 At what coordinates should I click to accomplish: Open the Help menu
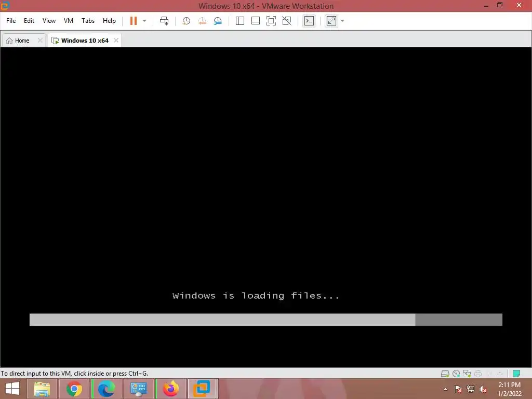tap(109, 21)
